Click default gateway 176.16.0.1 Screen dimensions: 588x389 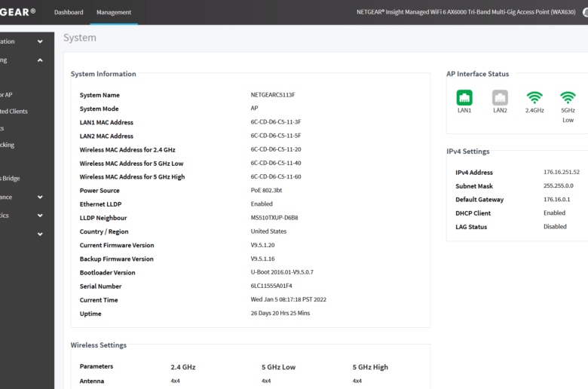(556, 199)
